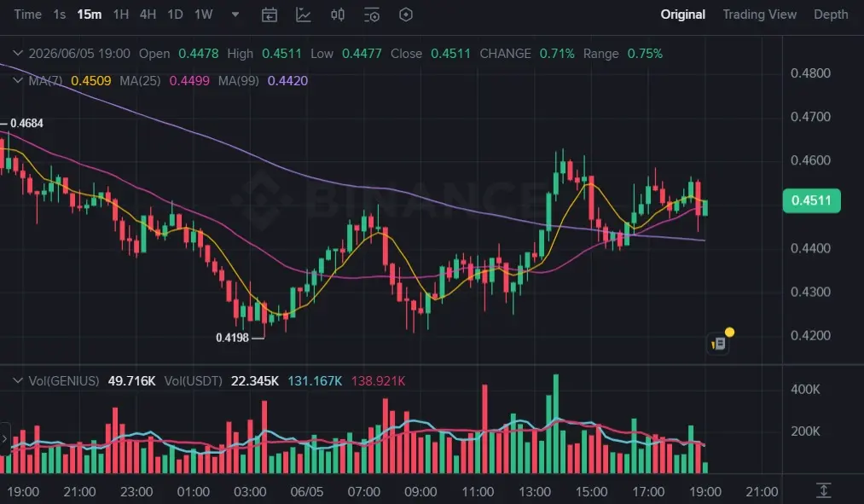Open the chart display settings icon
This screenshot has height=504, width=864.
[x=372, y=14]
